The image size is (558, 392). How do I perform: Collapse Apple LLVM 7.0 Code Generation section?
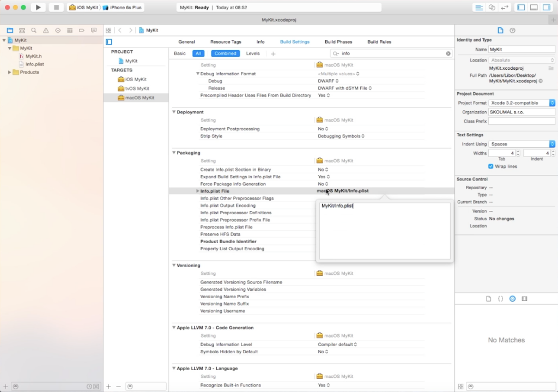[174, 328]
